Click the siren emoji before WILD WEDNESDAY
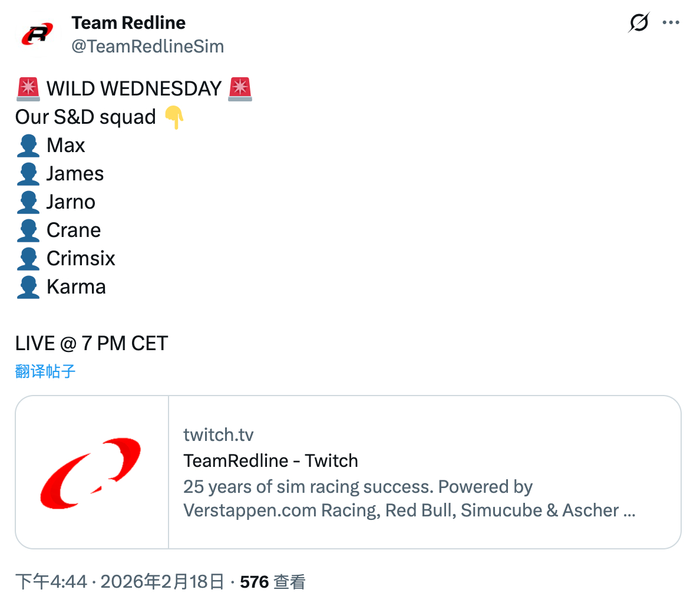This screenshot has height=606, width=700. [x=28, y=89]
